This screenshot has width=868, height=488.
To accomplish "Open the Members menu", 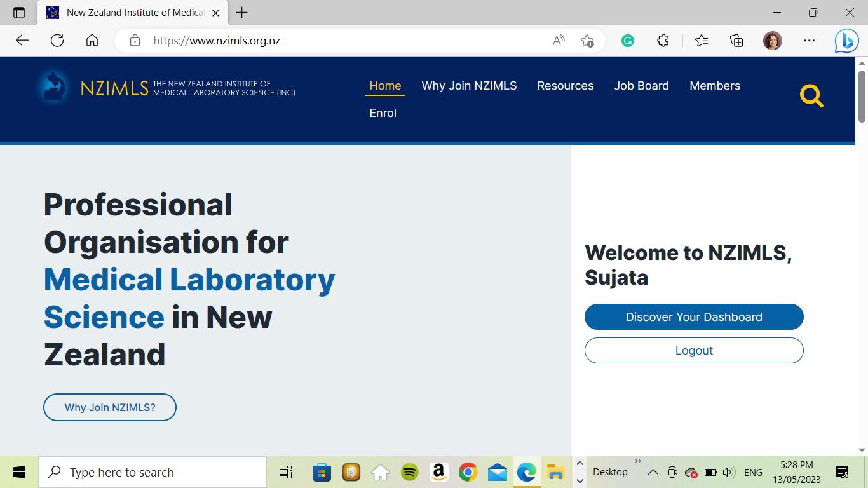I will 715,86.
